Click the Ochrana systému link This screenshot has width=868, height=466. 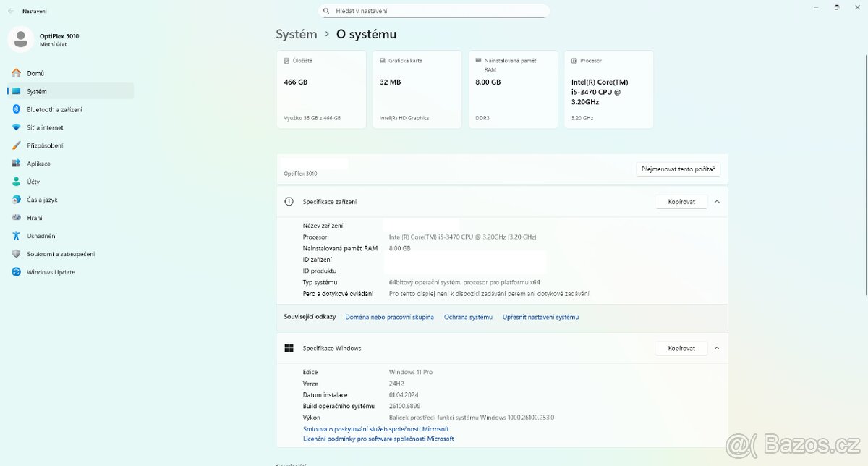[x=468, y=317]
